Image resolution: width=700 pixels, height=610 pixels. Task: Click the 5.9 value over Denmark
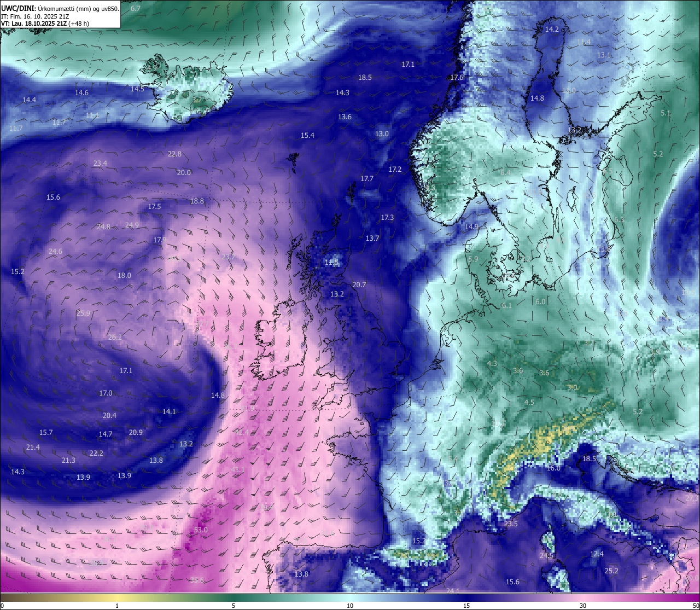[x=473, y=259]
